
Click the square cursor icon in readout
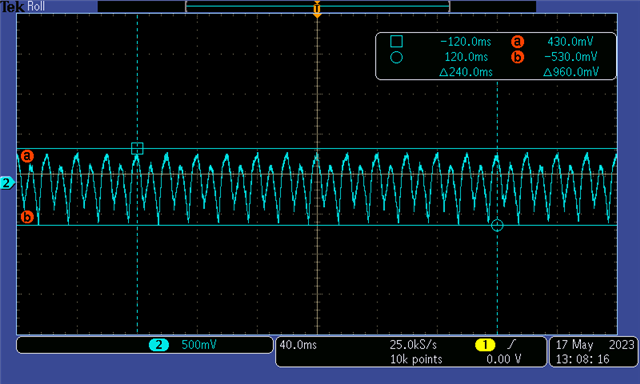click(396, 41)
